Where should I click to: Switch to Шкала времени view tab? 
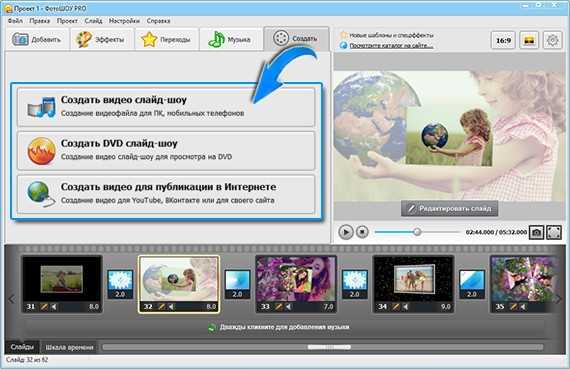pyautogui.click(x=69, y=348)
